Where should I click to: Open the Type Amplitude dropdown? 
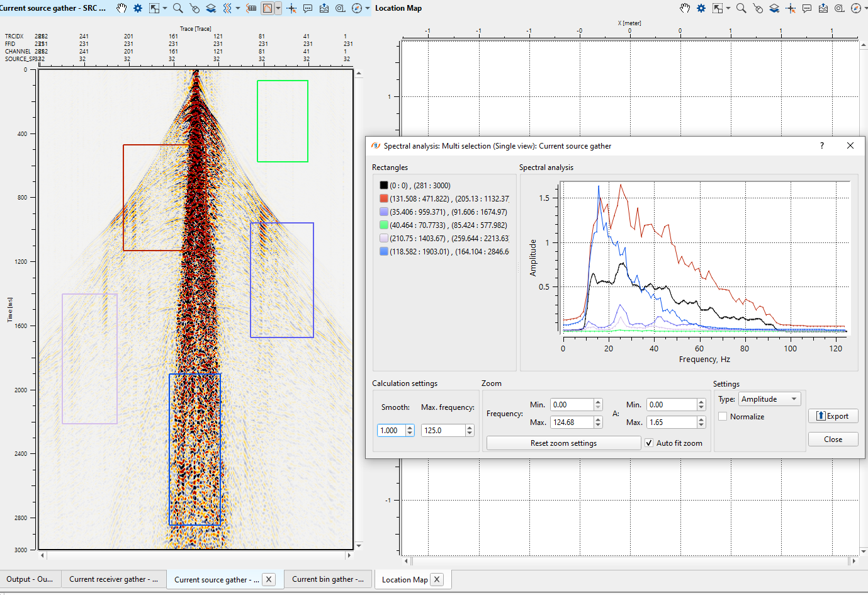tap(769, 399)
